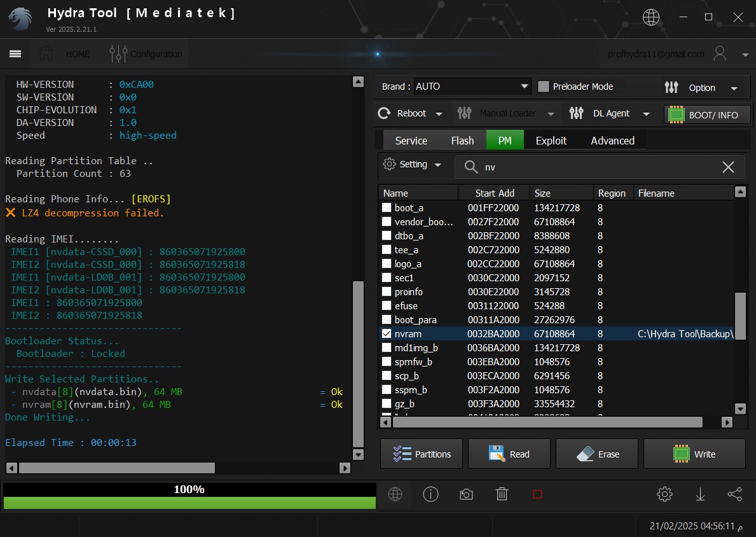Switch to the Flash tab

(462, 141)
